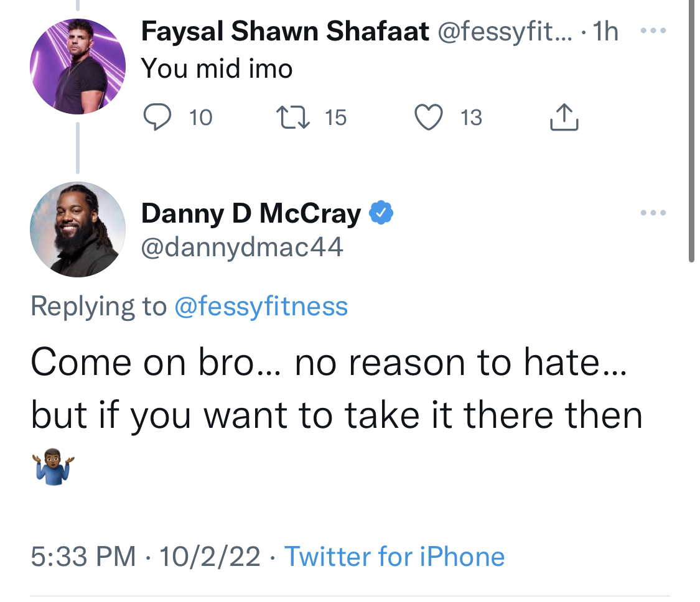Screen dimensions: 700x602
Task: Tap Danny D McCray's blue verified badge
Action: click(381, 213)
